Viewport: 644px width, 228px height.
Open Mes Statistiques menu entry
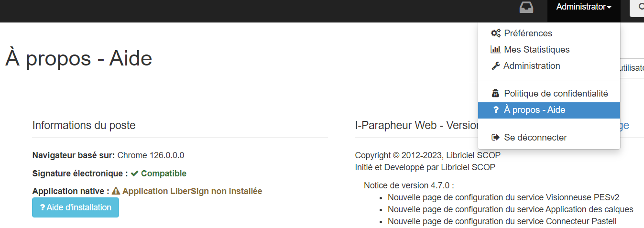pos(536,50)
